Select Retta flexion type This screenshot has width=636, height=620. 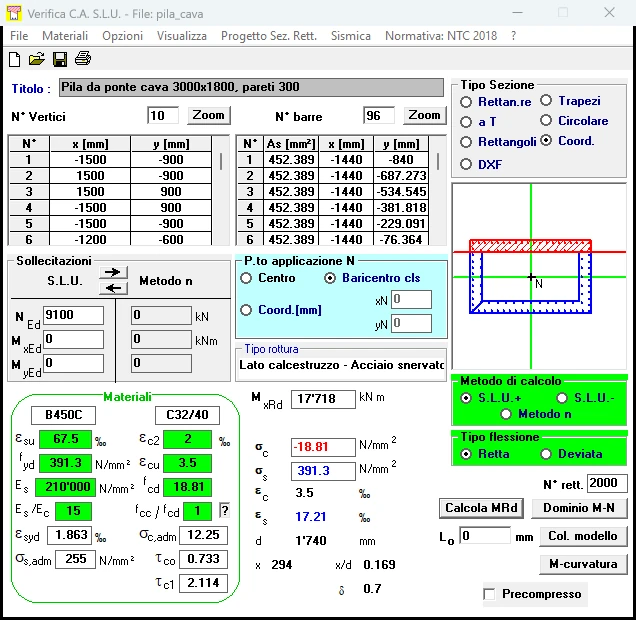coord(466,454)
